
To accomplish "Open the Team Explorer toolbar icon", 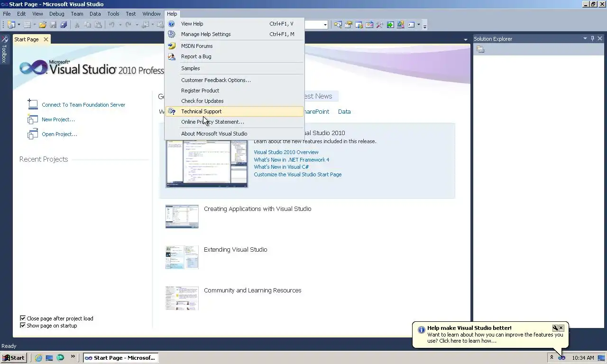I will pyautogui.click(x=359, y=25).
